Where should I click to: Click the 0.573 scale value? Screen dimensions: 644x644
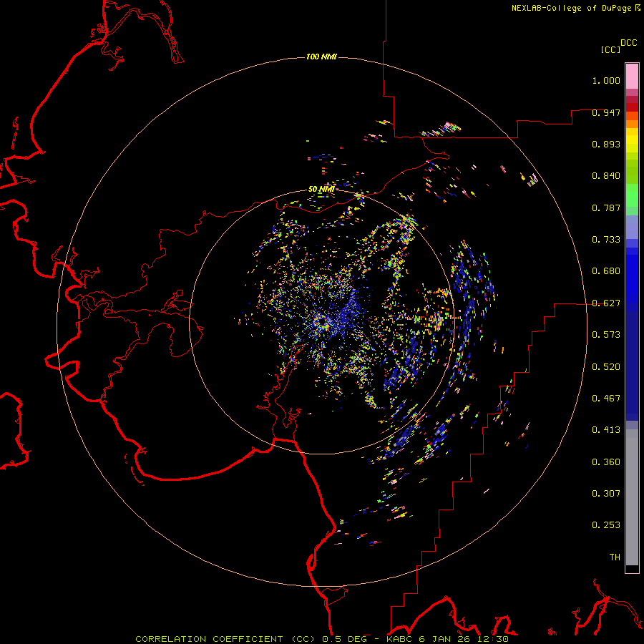(x=606, y=335)
